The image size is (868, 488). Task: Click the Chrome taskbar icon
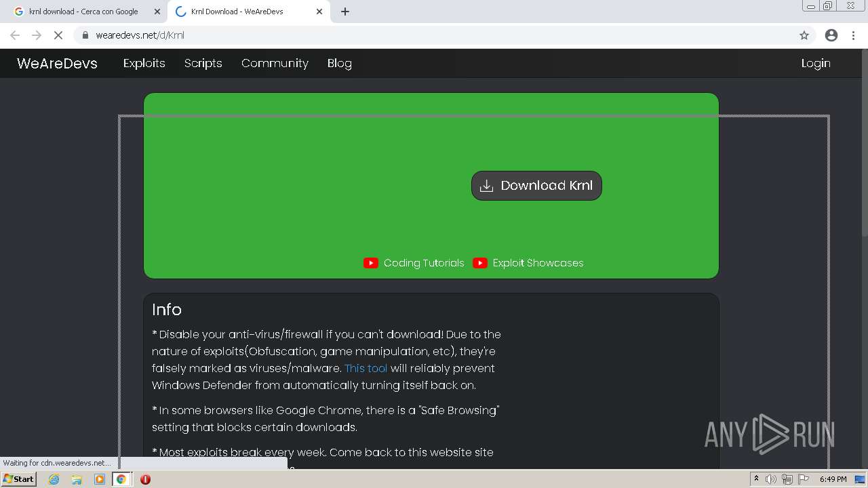(121, 479)
